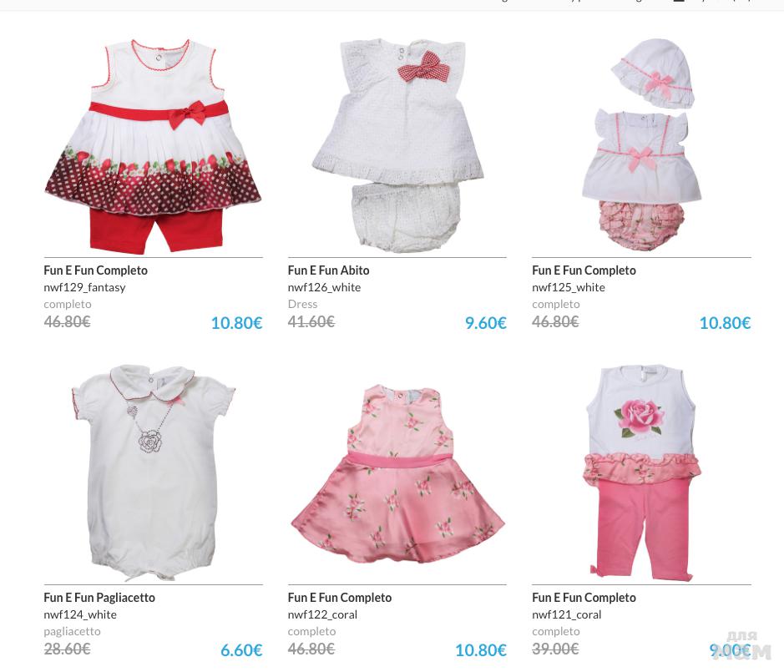Screen dimensions: 784x672
Task: Click the pagliacetto category label
Action: click(x=72, y=631)
